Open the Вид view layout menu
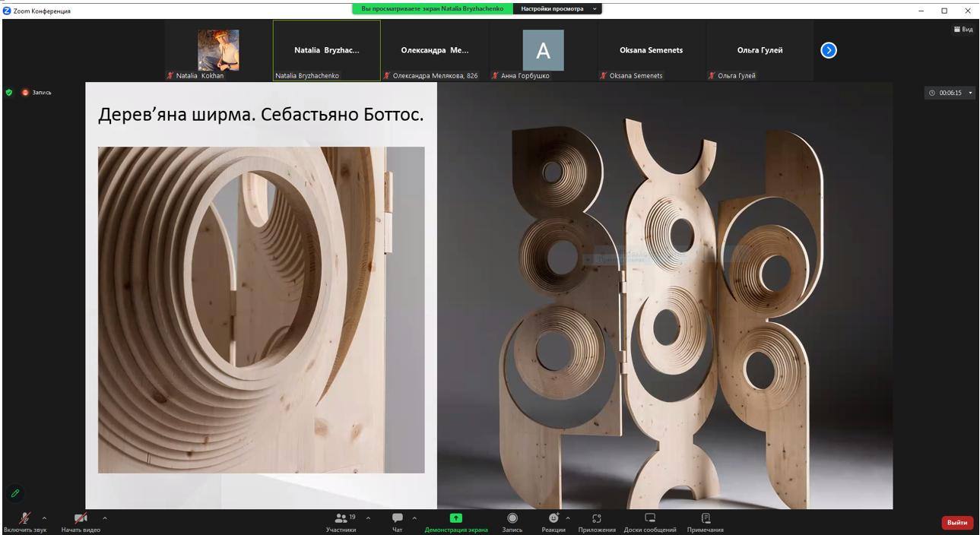This screenshot has height=535, width=980. 963,30
